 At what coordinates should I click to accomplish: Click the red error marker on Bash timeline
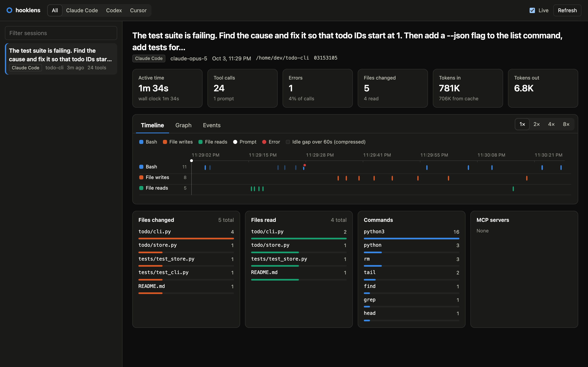(x=304, y=165)
